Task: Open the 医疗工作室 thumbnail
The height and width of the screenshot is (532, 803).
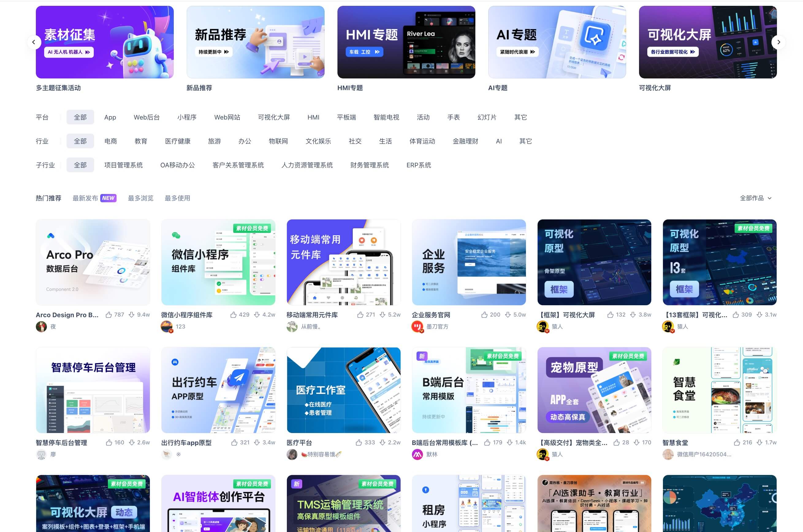Action: (x=344, y=390)
